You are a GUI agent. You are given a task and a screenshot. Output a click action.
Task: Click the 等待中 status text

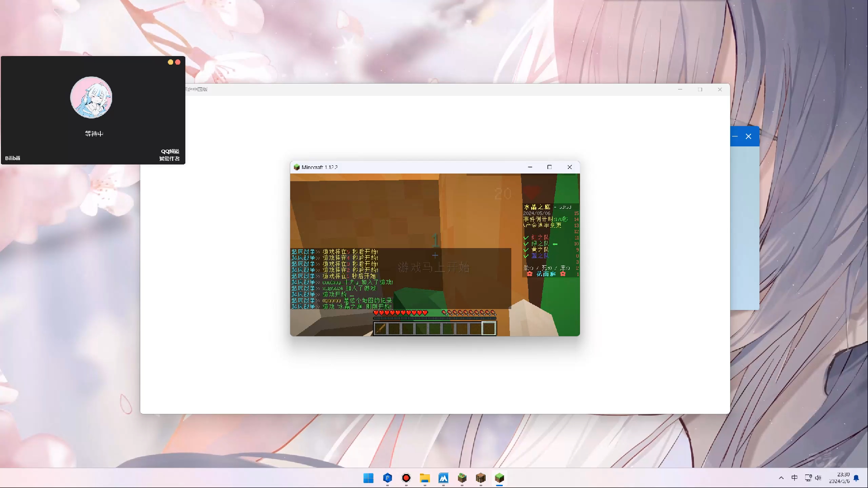tap(94, 134)
